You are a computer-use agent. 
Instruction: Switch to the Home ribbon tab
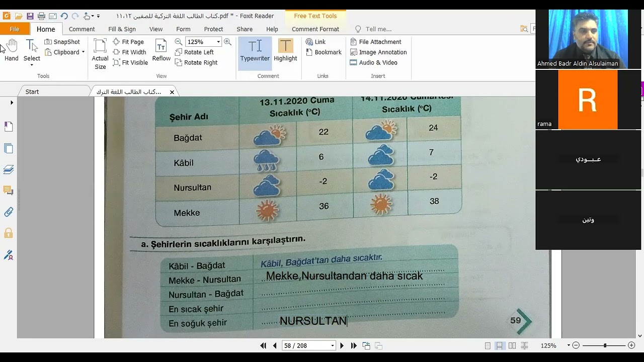click(46, 29)
